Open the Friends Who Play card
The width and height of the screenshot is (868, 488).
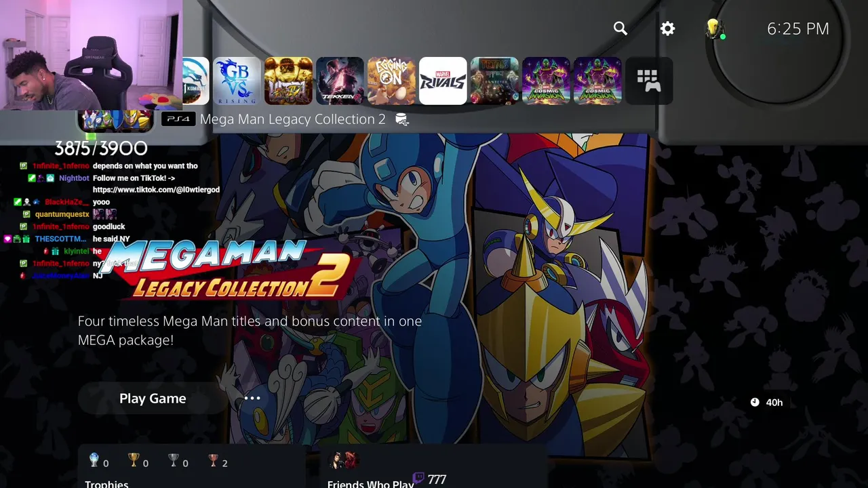coord(433,467)
